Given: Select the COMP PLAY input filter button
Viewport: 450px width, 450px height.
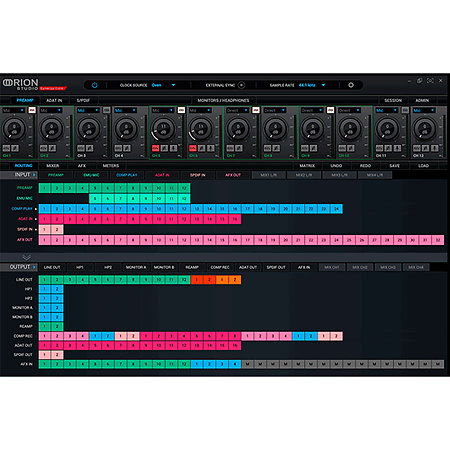Looking at the screenshot, I should pyautogui.click(x=126, y=175).
